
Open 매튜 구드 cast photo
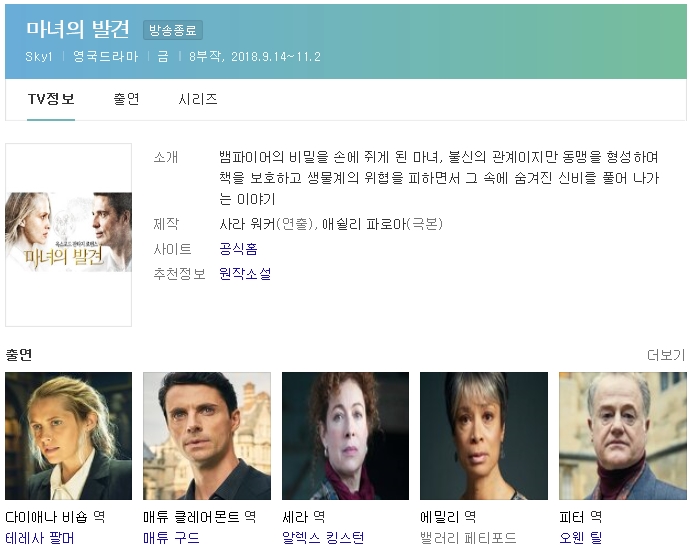pyautogui.click(x=207, y=436)
